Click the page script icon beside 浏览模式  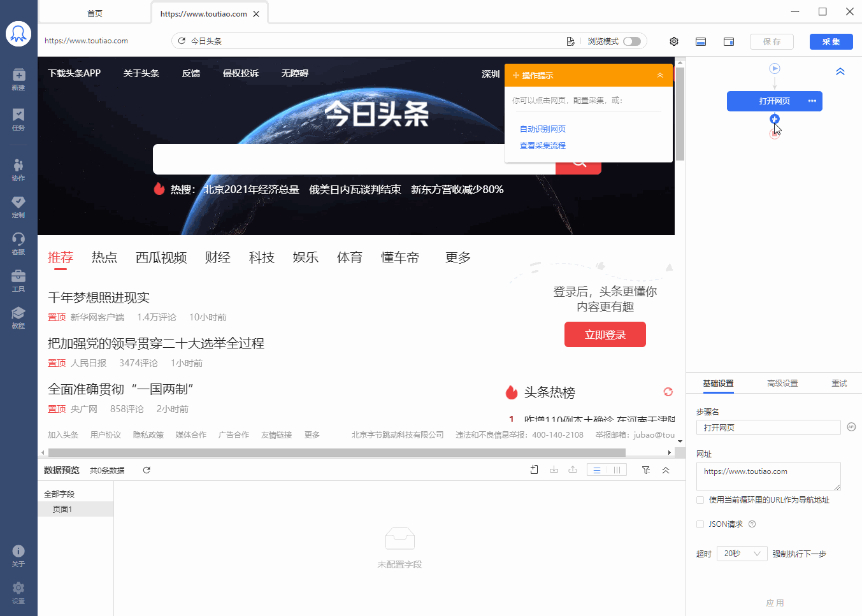click(570, 41)
